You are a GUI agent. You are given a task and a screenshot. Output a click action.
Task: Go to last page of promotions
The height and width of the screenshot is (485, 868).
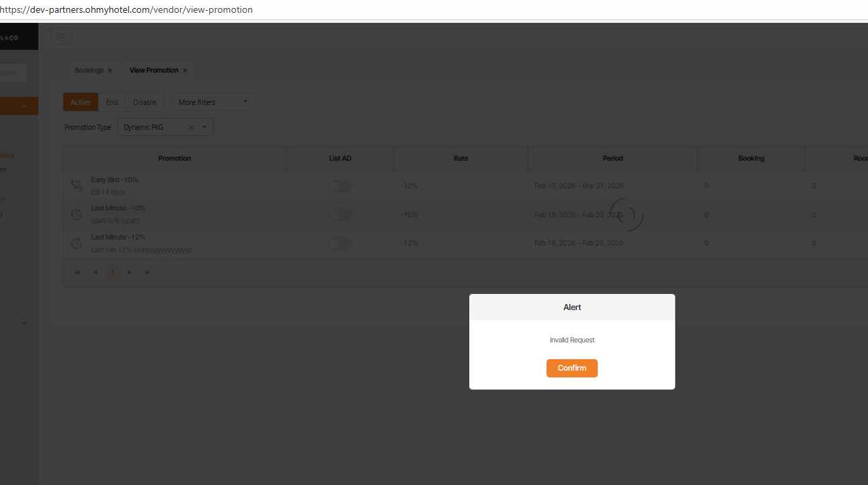tap(148, 272)
